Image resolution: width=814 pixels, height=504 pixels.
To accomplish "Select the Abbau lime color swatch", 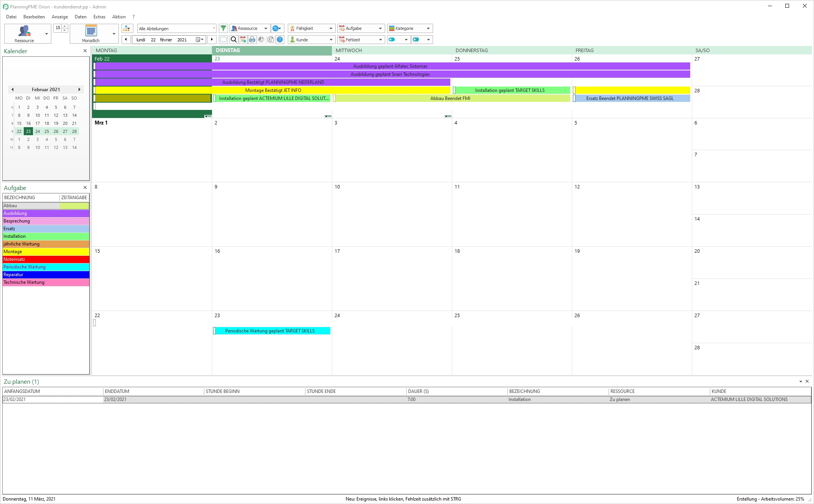I will 74,206.
